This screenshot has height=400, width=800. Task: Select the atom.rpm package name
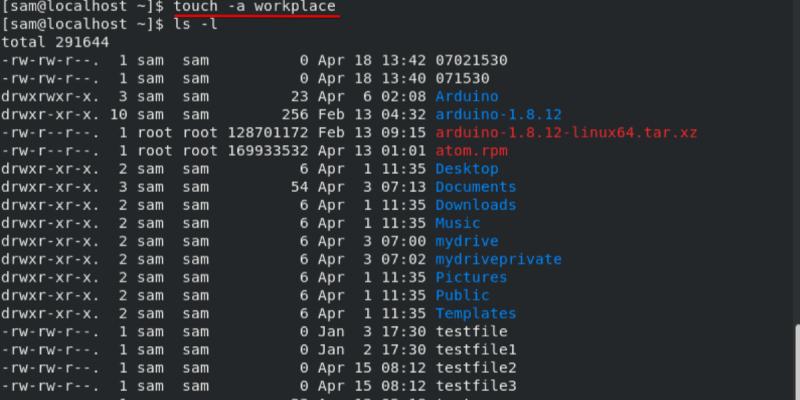471,151
